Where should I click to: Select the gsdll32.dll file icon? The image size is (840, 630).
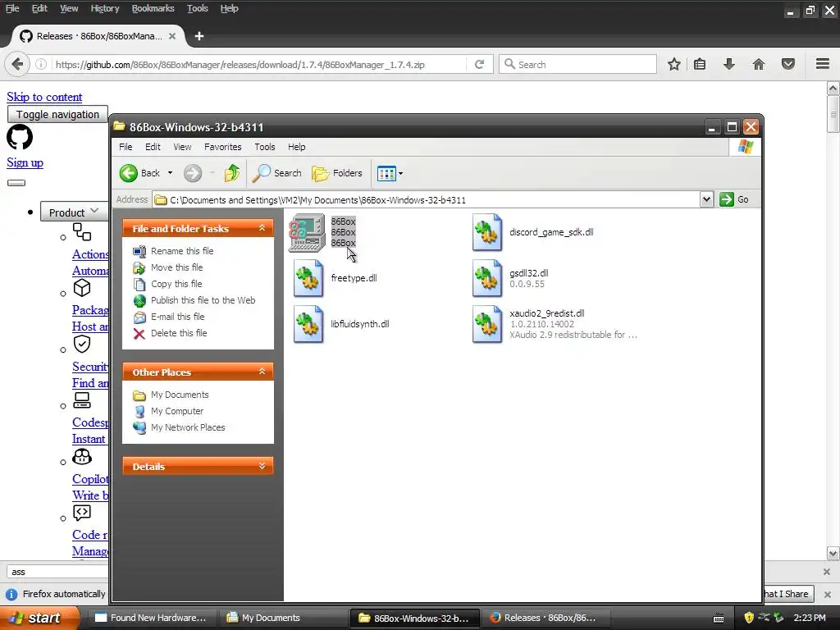[487, 278]
